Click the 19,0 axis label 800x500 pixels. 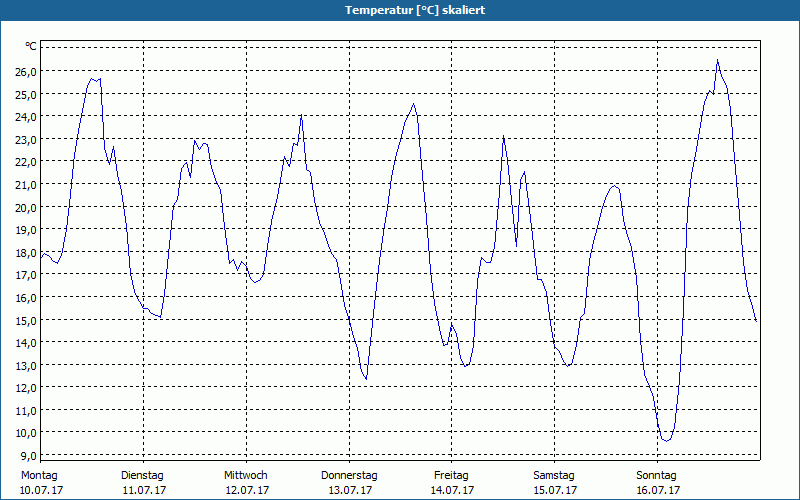pos(27,230)
